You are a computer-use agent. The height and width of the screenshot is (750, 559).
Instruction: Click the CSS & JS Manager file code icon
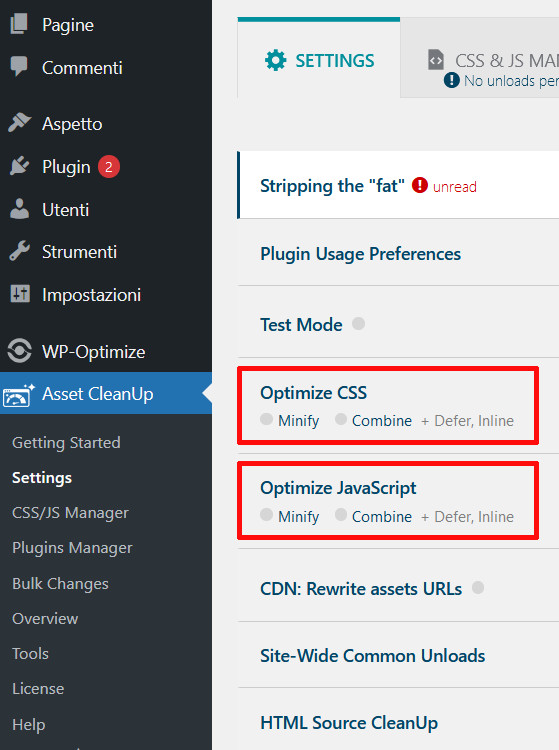(436, 60)
